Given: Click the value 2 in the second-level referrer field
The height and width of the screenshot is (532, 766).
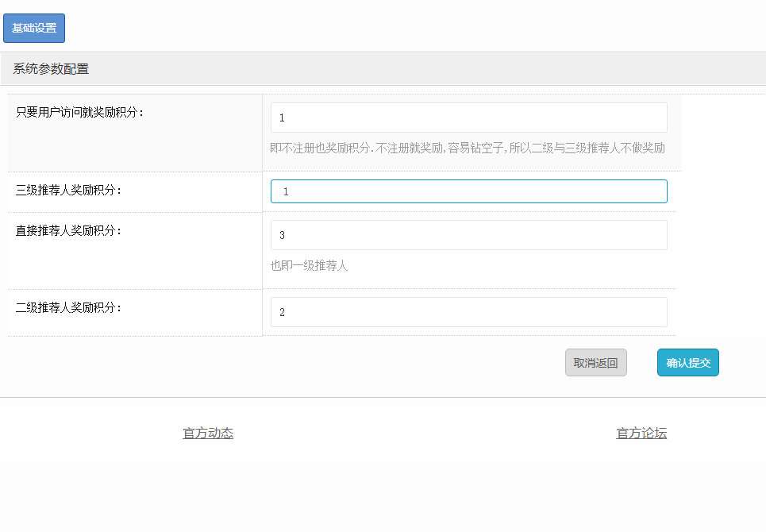Looking at the screenshot, I should pos(282,313).
